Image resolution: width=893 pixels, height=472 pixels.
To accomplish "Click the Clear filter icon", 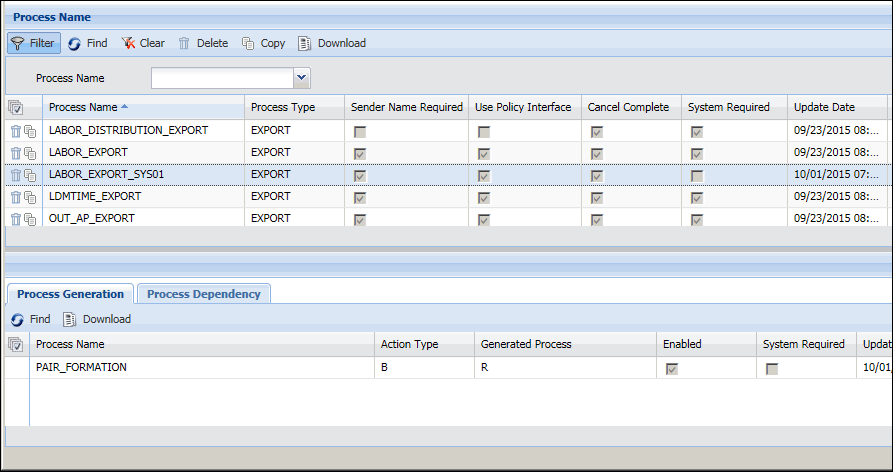I will click(128, 43).
